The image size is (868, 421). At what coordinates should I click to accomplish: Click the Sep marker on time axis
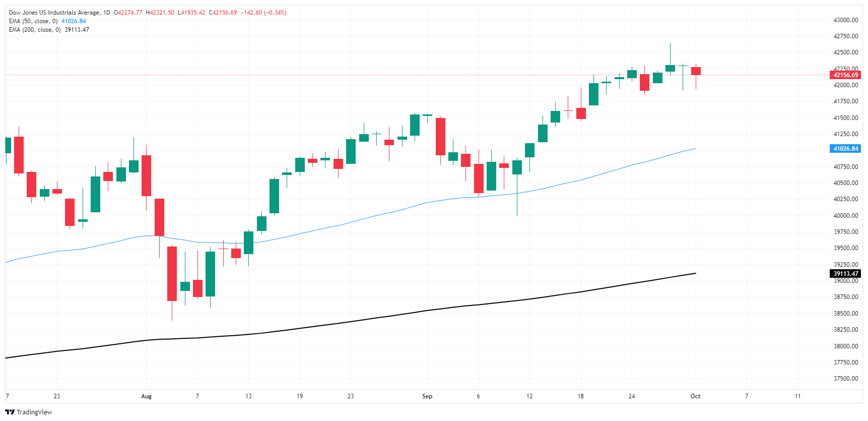427,396
